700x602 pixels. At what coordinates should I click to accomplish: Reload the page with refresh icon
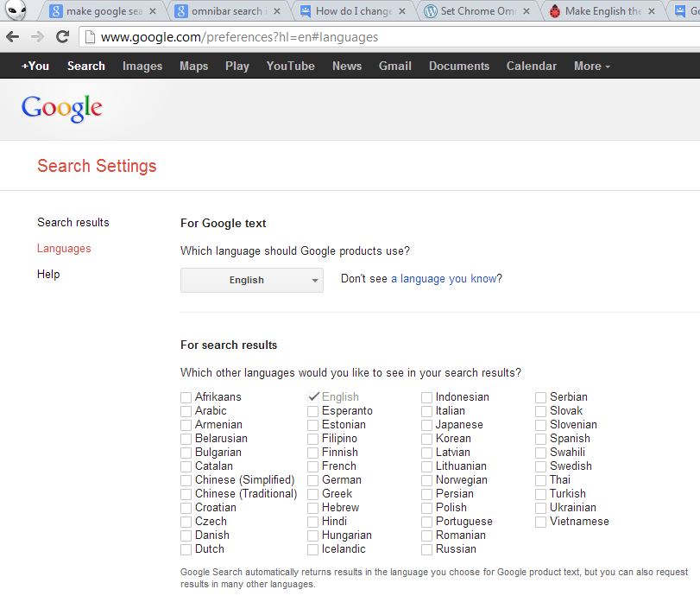pyautogui.click(x=62, y=36)
